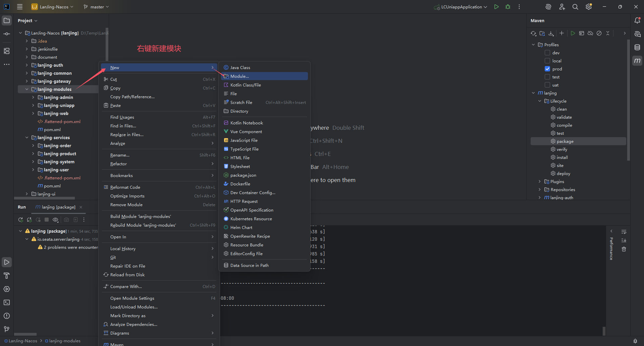Open the Git tool window icon
Image resolution: width=644 pixels, height=346 pixels.
tap(7, 329)
